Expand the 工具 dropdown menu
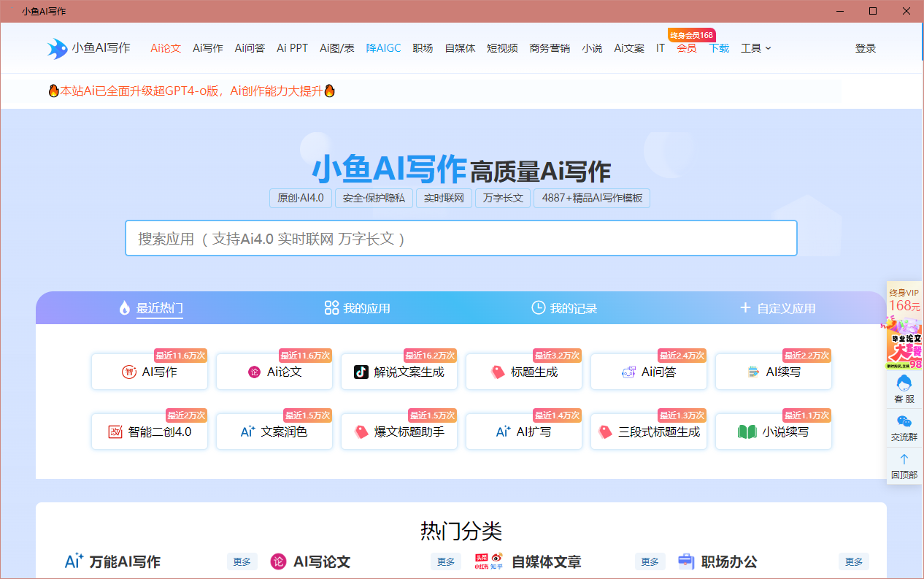This screenshot has width=924, height=579. point(756,48)
